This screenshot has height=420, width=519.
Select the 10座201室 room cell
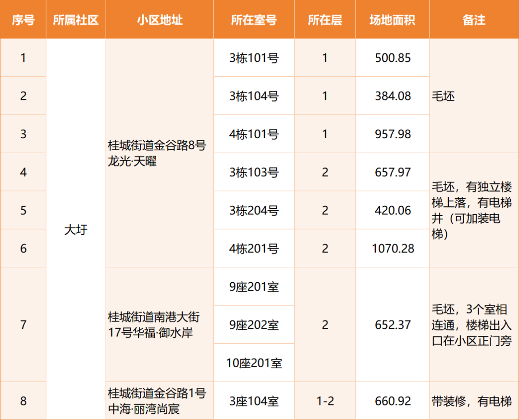pos(254,363)
